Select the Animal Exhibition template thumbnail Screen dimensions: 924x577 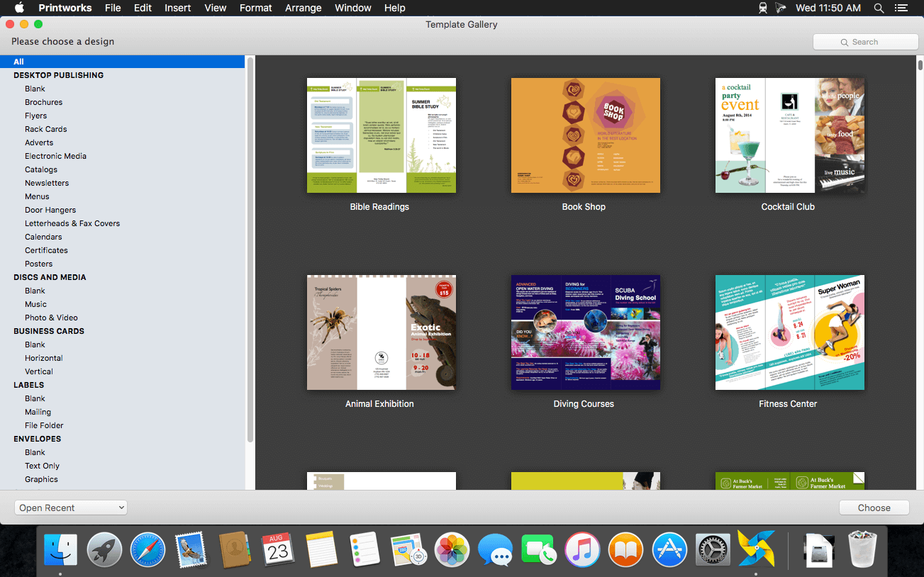tap(382, 332)
